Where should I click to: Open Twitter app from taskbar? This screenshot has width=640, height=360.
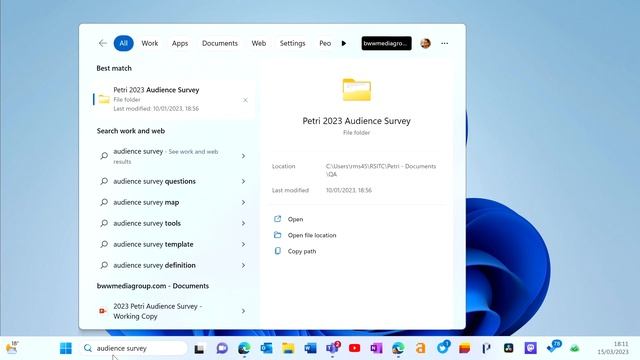click(443, 348)
